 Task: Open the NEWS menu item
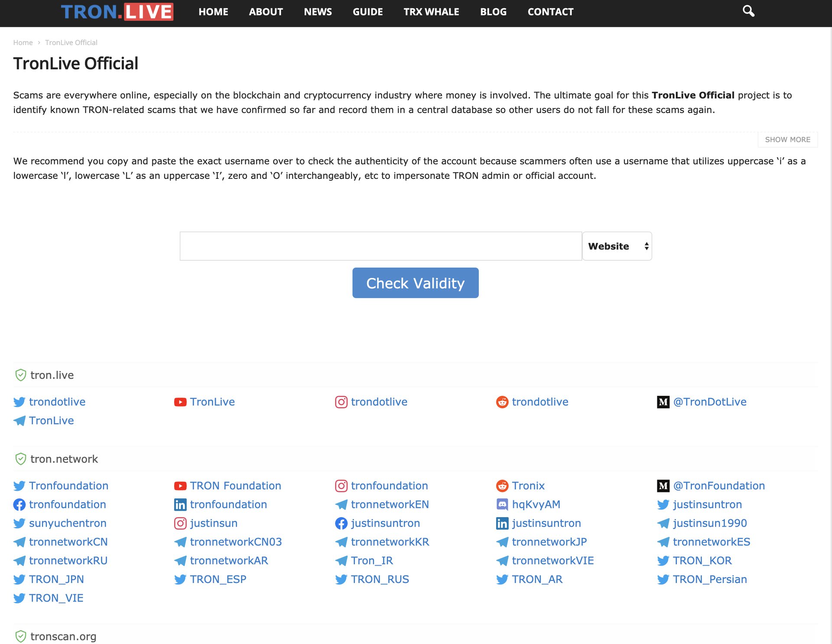(x=318, y=12)
